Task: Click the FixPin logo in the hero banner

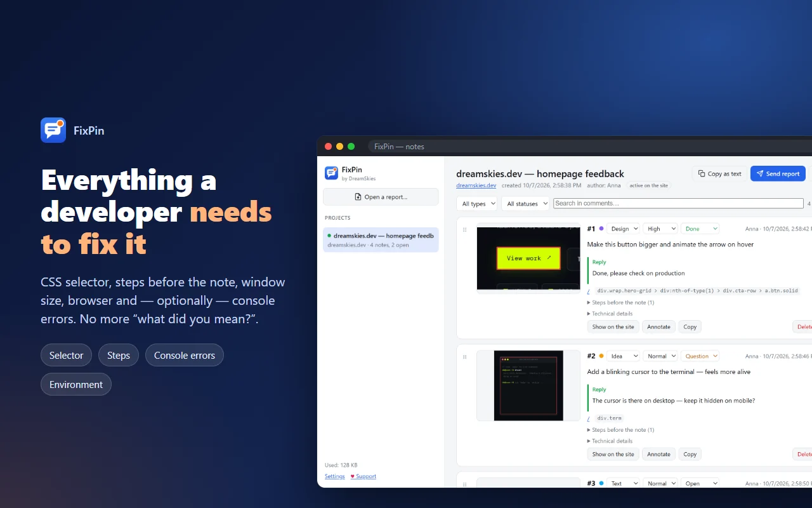Action: pos(53,130)
